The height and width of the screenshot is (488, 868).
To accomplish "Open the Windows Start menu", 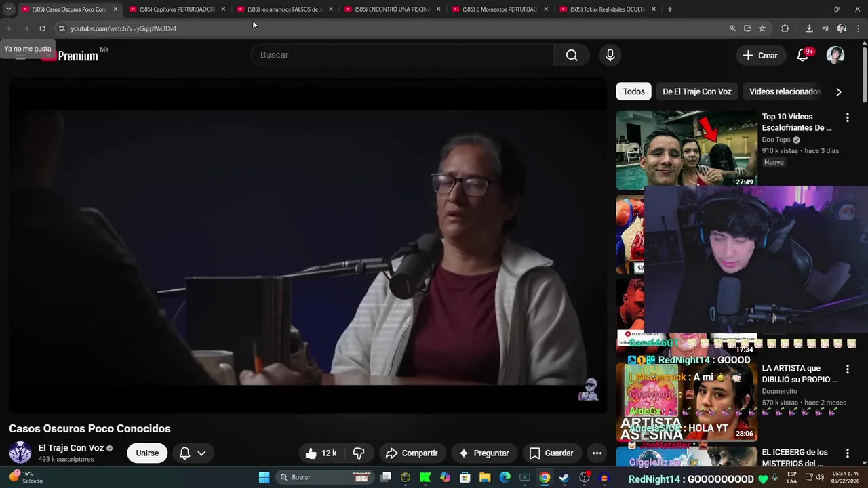I will point(264,477).
